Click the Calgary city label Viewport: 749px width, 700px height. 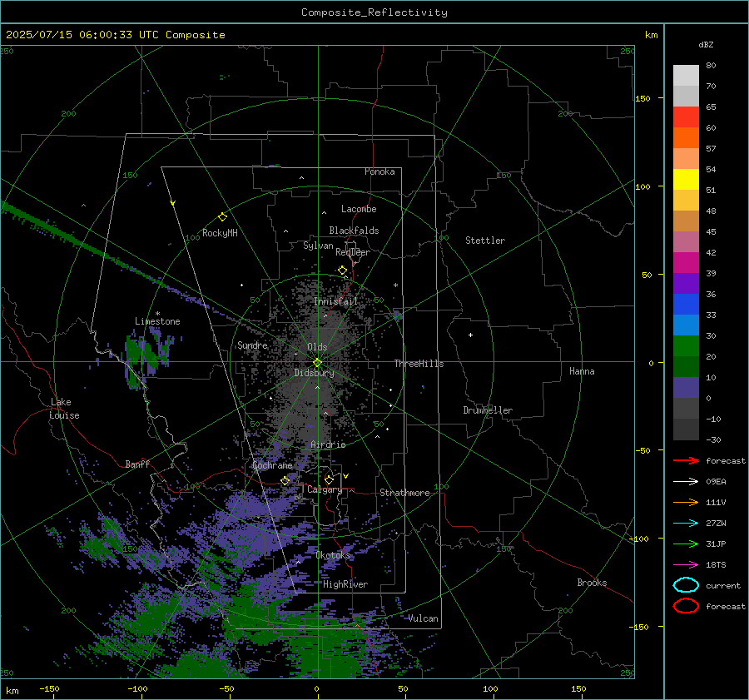point(325,489)
